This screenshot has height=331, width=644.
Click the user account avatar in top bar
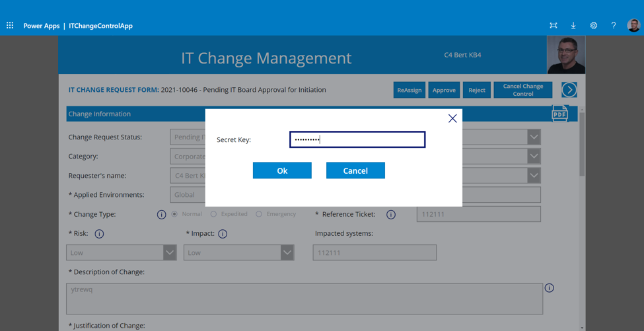click(x=633, y=26)
